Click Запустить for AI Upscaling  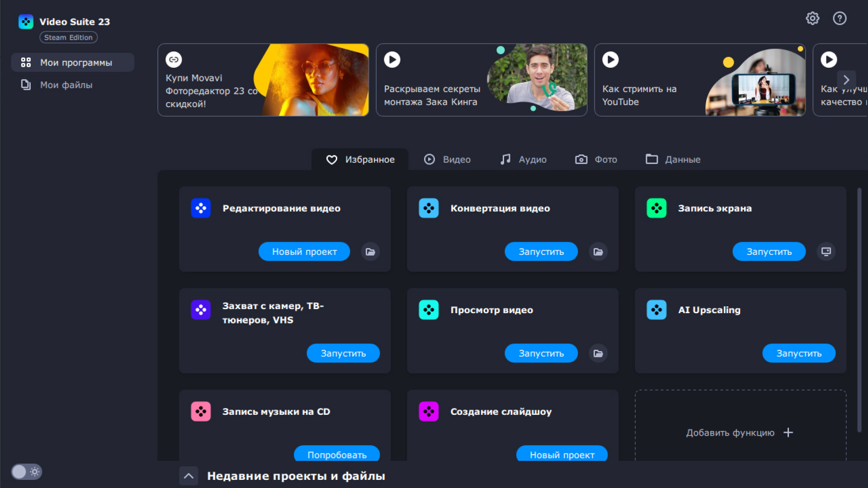pyautogui.click(x=799, y=353)
